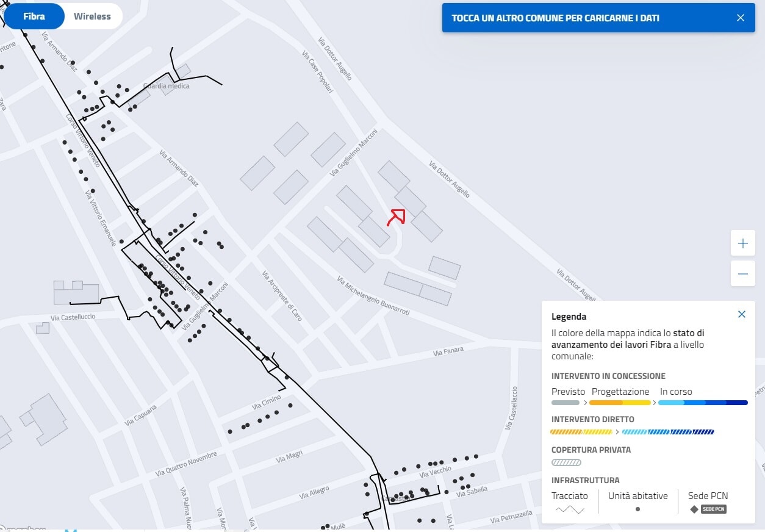Click the 'Tocca un altro comune' banner text

point(555,18)
